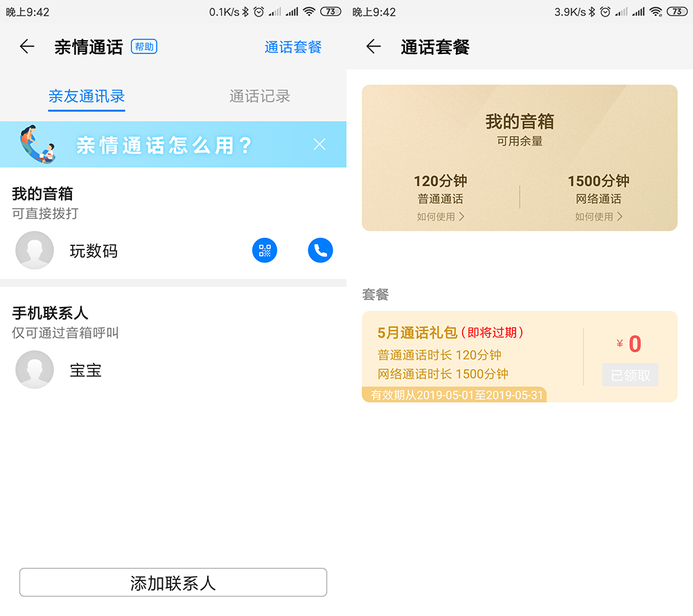Tap the 普通通话时长 120分钟 line
This screenshot has width=693, height=616.
click(439, 355)
